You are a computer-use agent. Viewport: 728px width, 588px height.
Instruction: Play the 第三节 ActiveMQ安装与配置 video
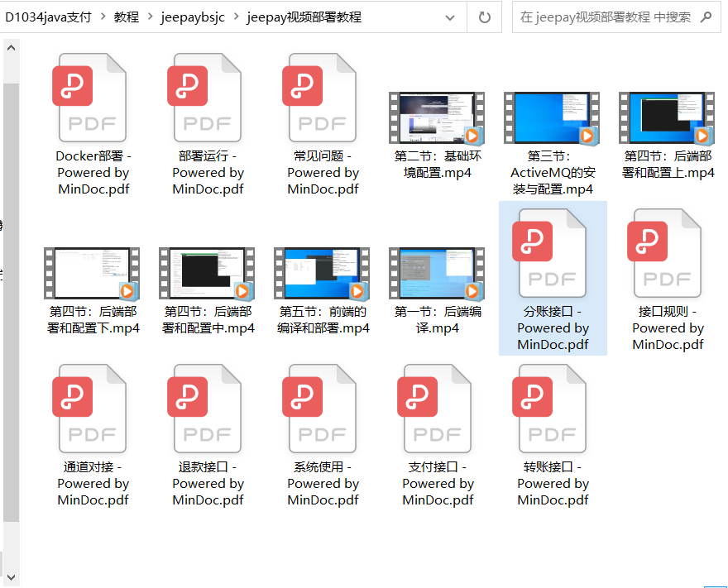[552, 117]
